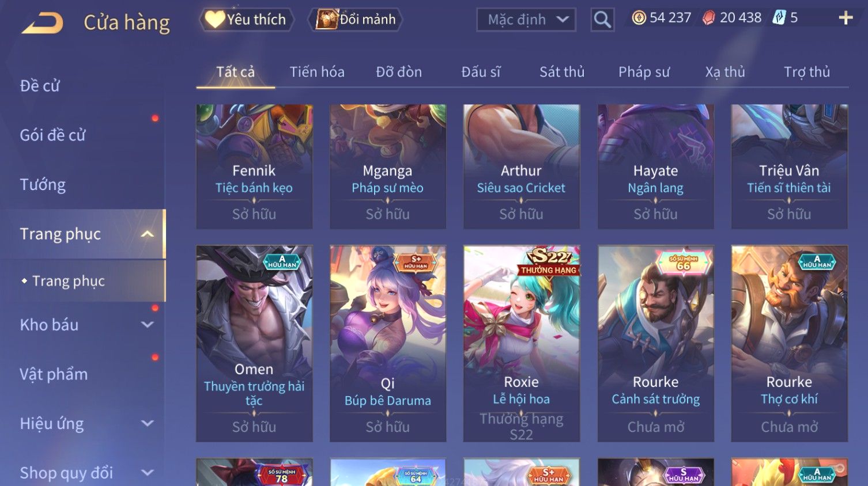Expand the Kho báu sidebar section
Image resolution: width=868 pixels, height=486 pixels.
tap(148, 325)
